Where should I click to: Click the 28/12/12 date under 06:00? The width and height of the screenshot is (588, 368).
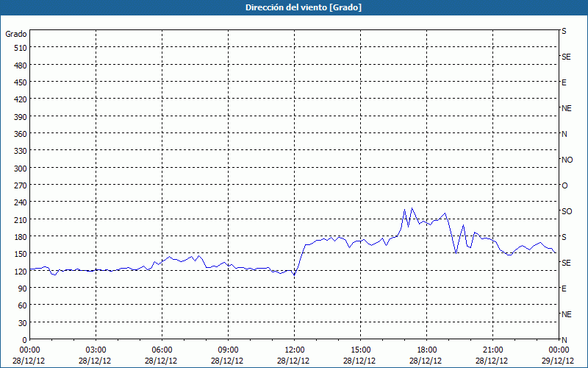pyautogui.click(x=161, y=361)
